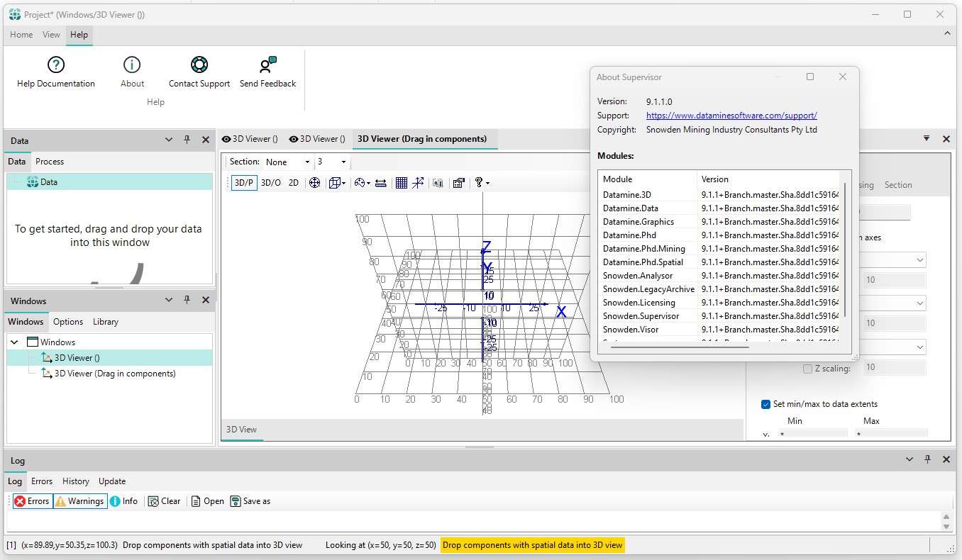
Task: Enable the Z scaling checkbox
Action: pos(807,369)
